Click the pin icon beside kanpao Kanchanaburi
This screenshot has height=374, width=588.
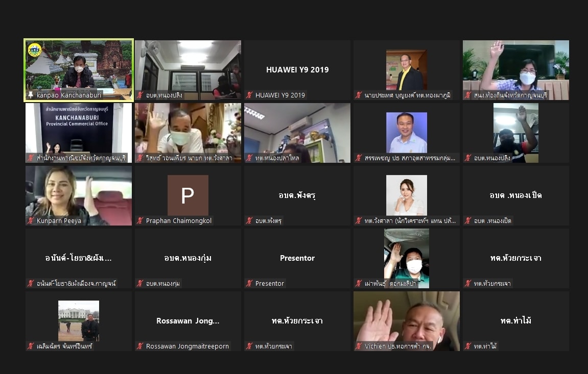[x=31, y=95]
